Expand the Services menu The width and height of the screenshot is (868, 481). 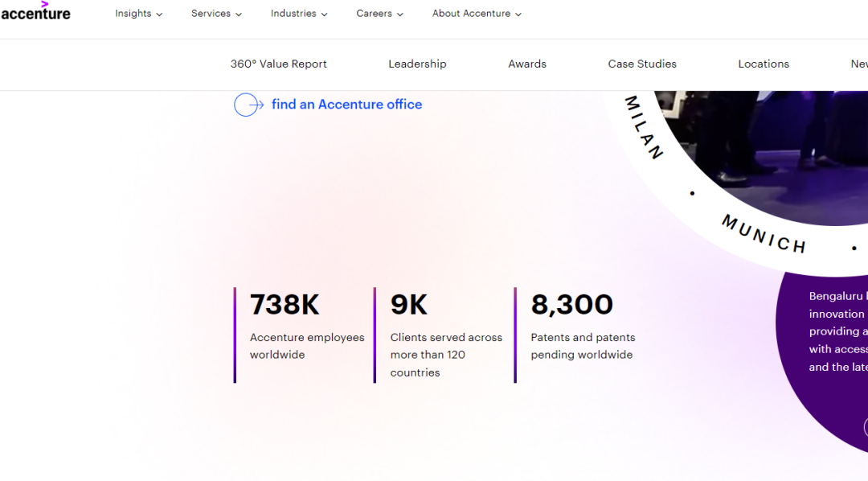[x=216, y=14]
